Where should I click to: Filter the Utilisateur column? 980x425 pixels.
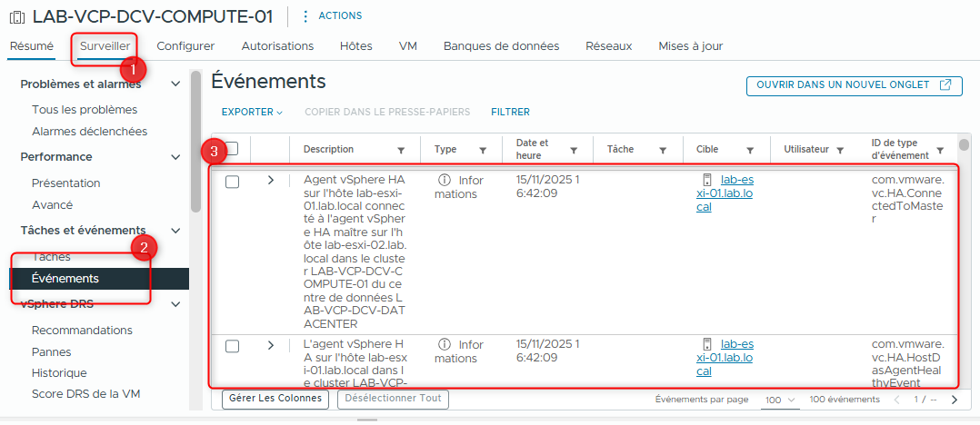click(x=840, y=151)
